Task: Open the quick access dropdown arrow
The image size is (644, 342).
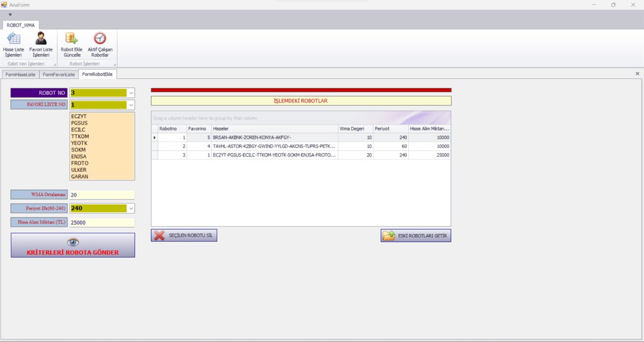Action: tap(10, 14)
